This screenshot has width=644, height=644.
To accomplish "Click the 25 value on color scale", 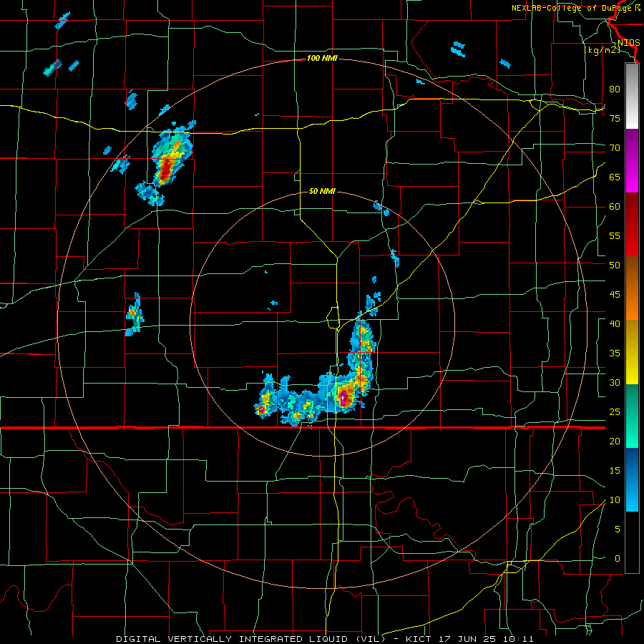I will pos(615,412).
